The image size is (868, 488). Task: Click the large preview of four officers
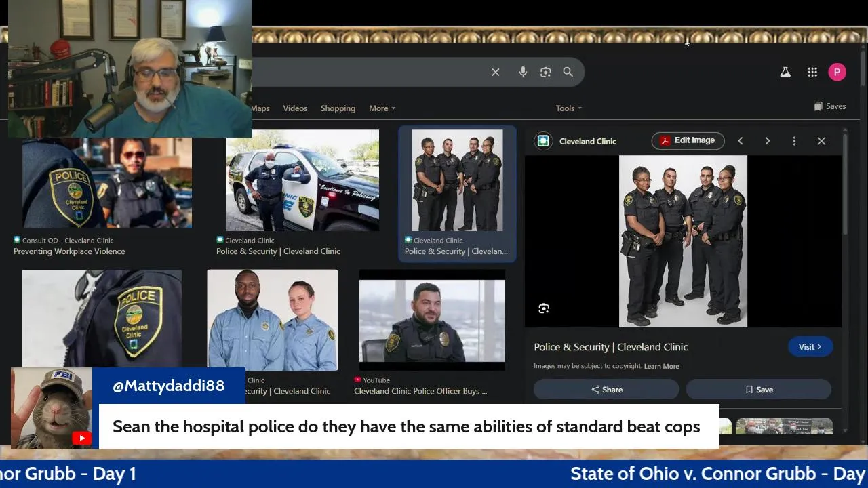[x=683, y=241]
